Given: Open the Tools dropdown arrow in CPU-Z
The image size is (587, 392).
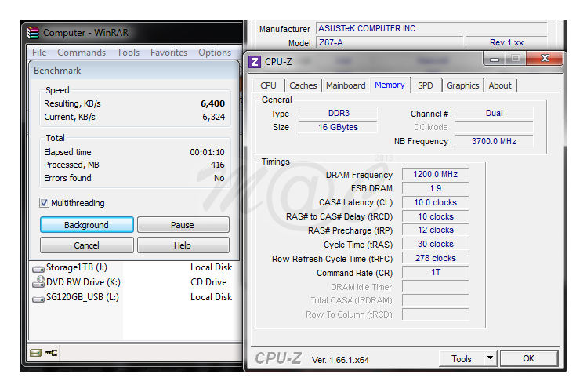Looking at the screenshot, I should click(490, 358).
